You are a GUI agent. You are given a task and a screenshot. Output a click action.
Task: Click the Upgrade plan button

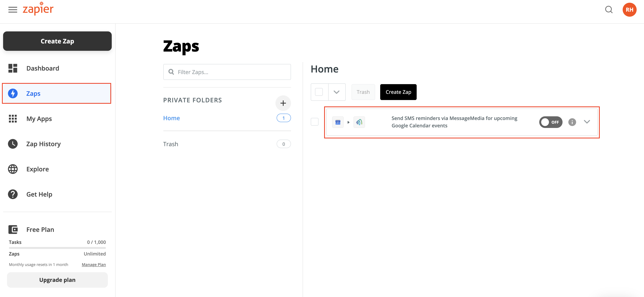tap(57, 280)
